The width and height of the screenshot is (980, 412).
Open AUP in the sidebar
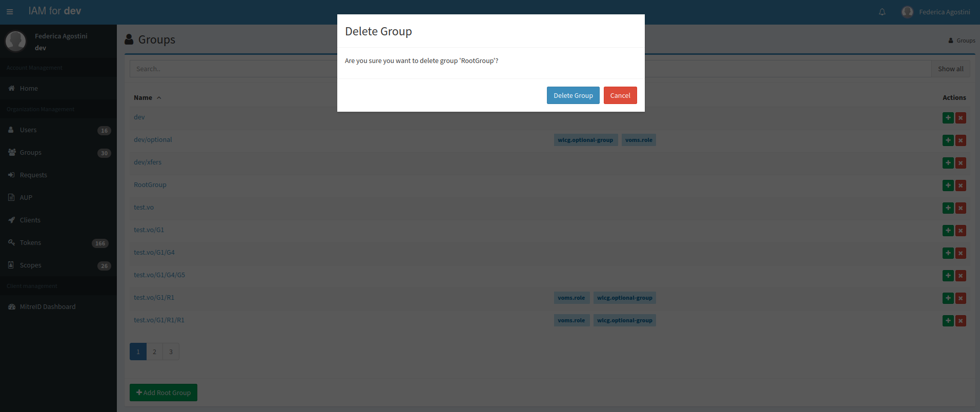pos(58,198)
